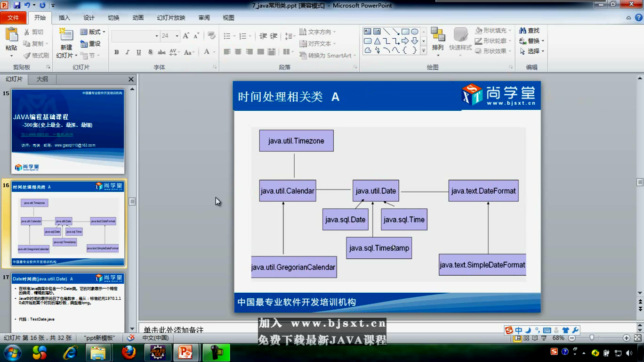This screenshot has height=362, width=644.
Task: Click the Grow Font icon
Action: coord(186,36)
